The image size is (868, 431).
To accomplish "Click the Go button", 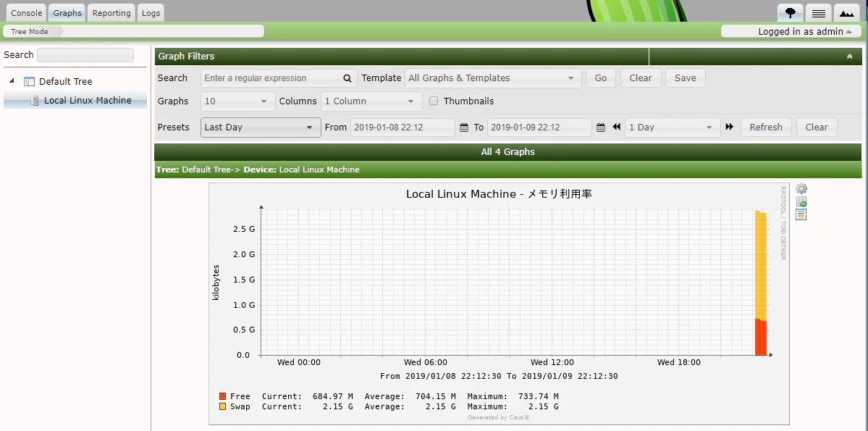I will click(x=601, y=78).
